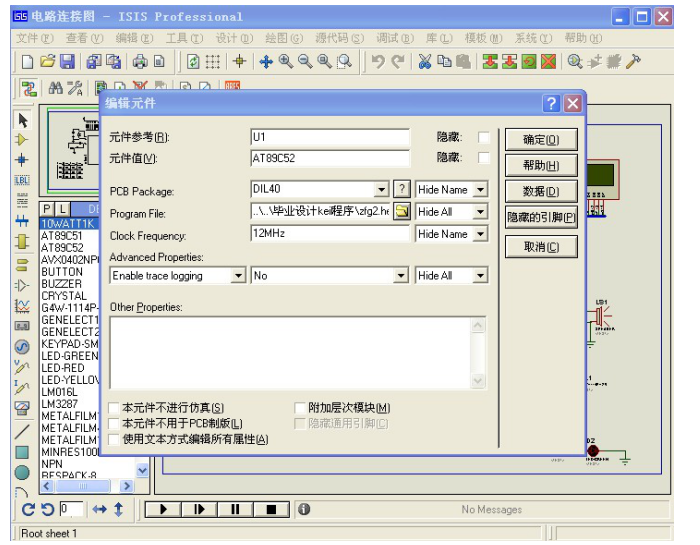The width and height of the screenshot is (700, 545).
Task: Click the block delete red icon
Action: 548,61
